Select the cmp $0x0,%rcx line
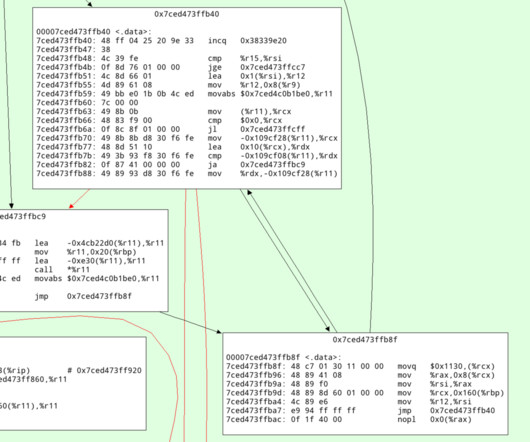 coord(159,120)
